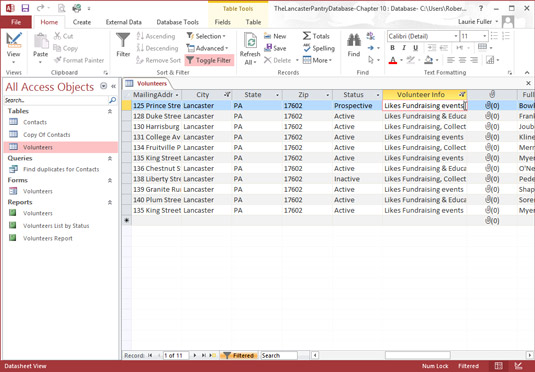
Task: Collapse the Queries group
Action: point(110,158)
